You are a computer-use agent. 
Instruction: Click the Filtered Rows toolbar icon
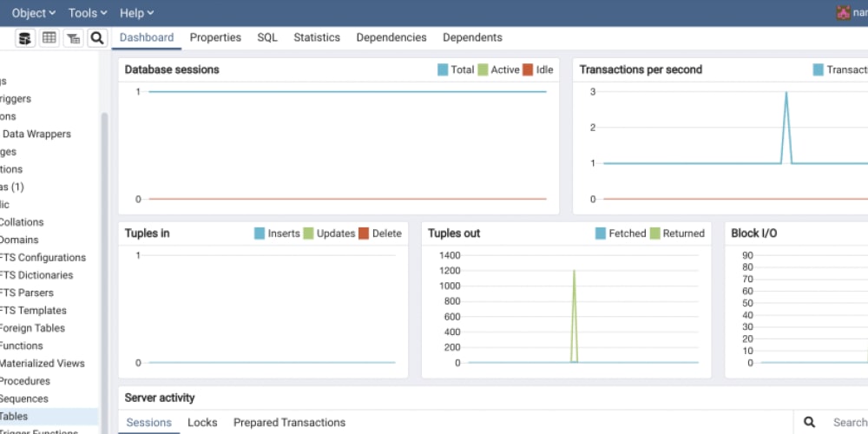(73, 38)
